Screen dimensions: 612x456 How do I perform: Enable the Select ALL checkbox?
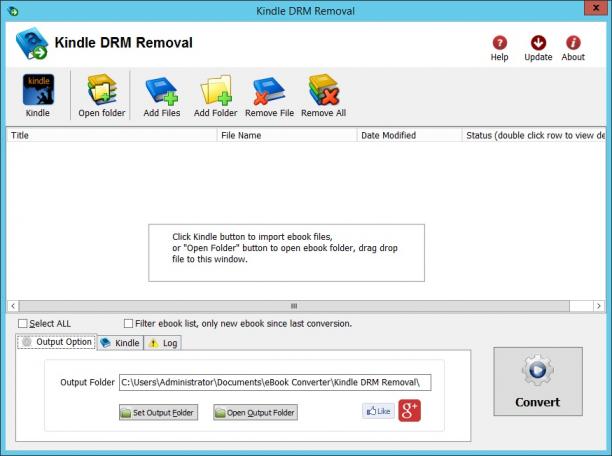pyautogui.click(x=23, y=324)
